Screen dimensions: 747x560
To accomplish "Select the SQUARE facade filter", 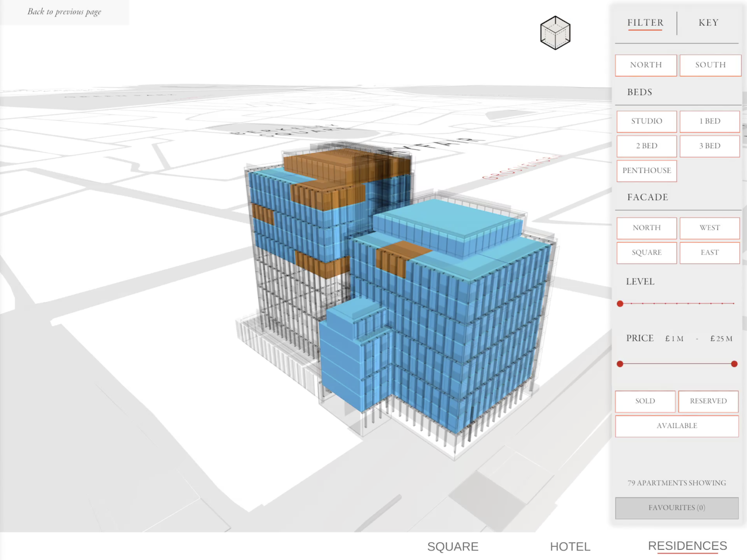I will pos(646,253).
